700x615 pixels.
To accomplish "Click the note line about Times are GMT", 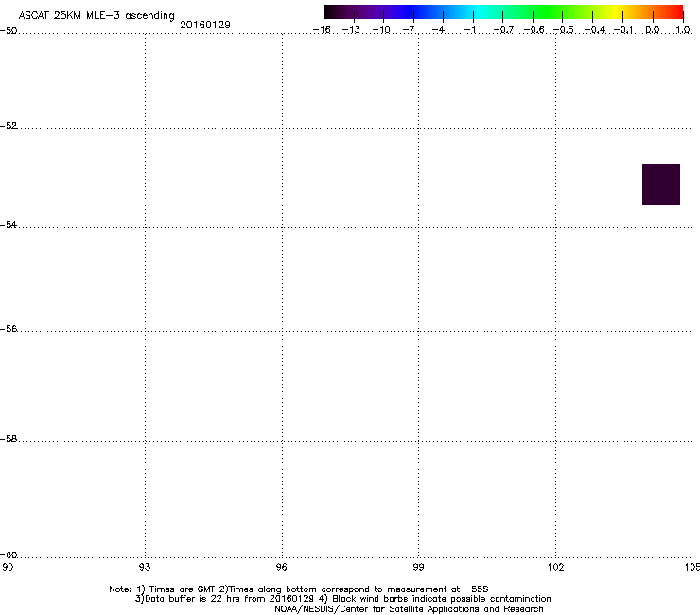I will pos(299,589).
